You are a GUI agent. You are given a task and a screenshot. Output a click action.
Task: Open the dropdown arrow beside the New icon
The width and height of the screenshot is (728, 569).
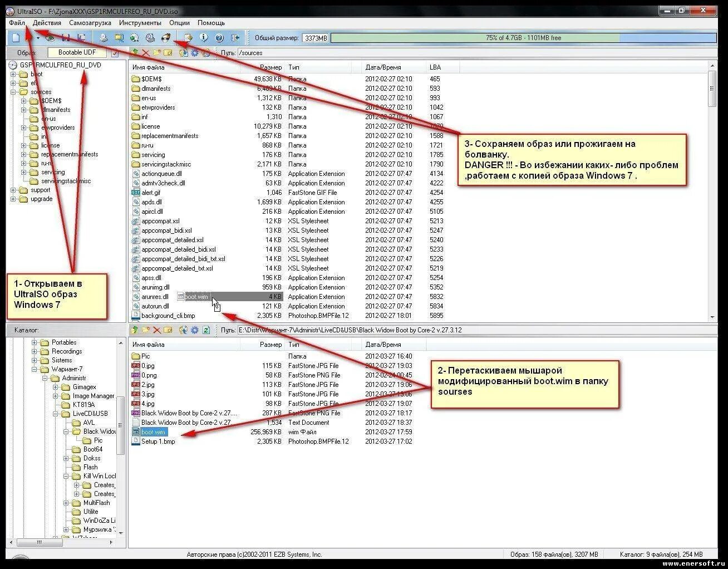(x=37, y=38)
